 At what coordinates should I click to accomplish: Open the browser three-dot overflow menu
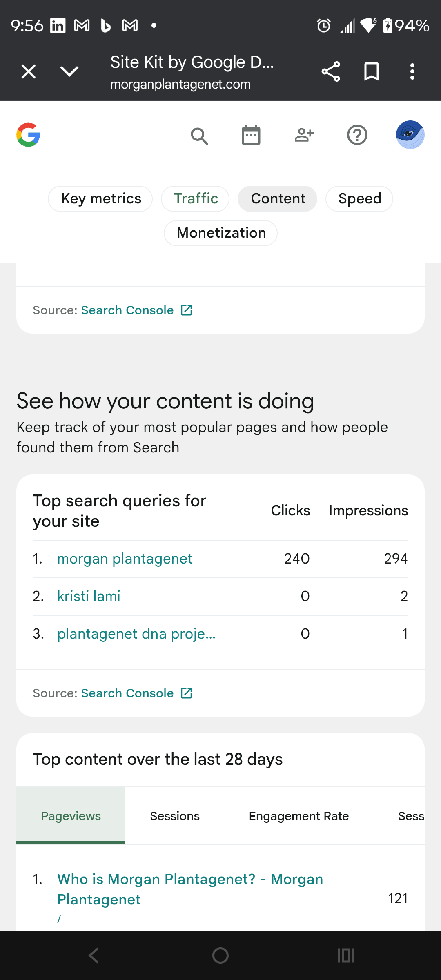412,71
